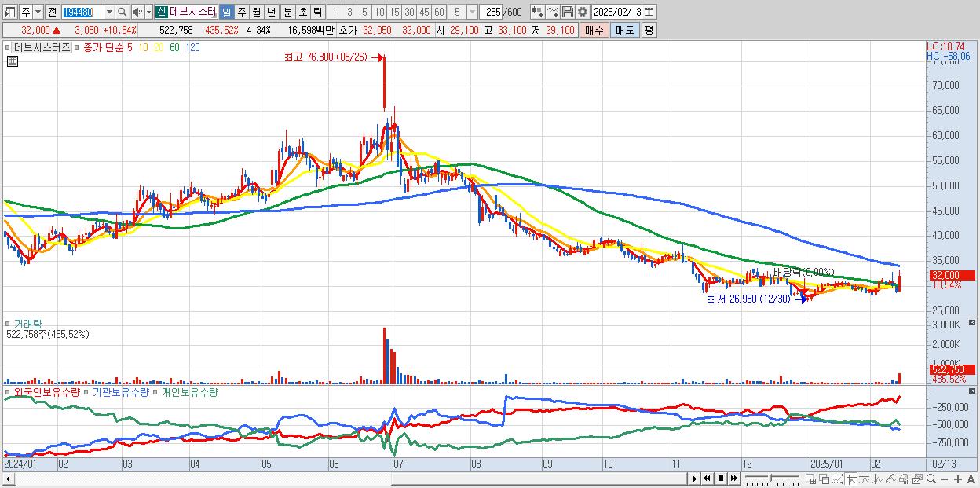Select the 일 daily period toggle
980x488 pixels.
[x=226, y=12]
